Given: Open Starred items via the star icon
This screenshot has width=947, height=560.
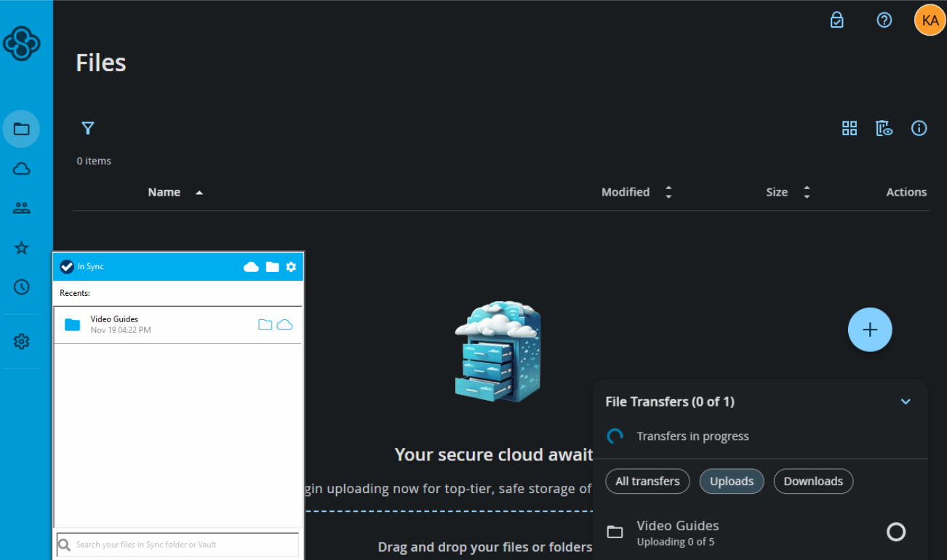Looking at the screenshot, I should click(x=21, y=247).
